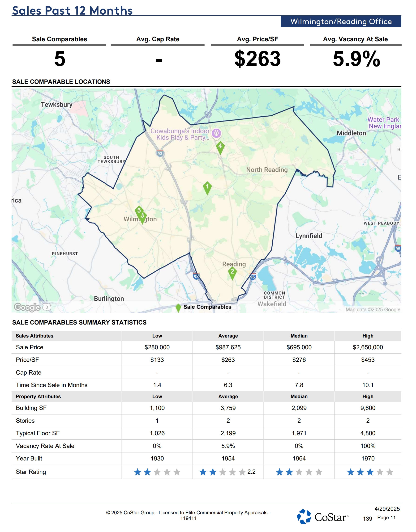Click the North Reading map label
416x532 pixels.
point(267,170)
